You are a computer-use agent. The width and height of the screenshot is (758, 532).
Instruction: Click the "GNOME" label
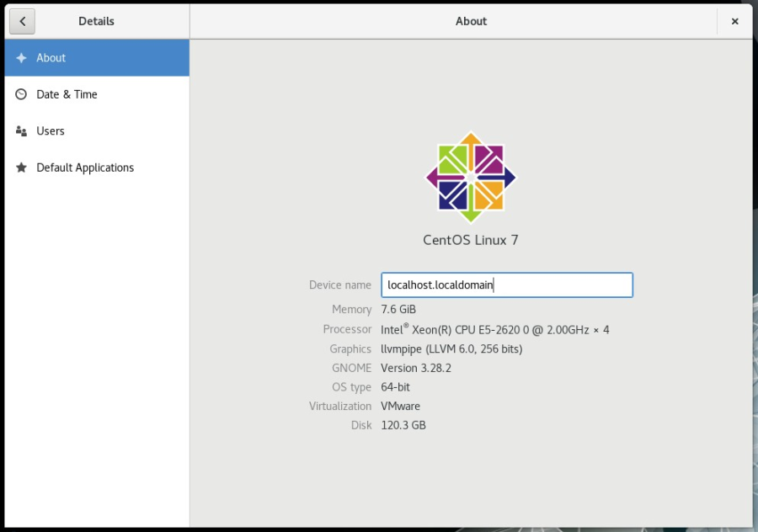coord(351,368)
